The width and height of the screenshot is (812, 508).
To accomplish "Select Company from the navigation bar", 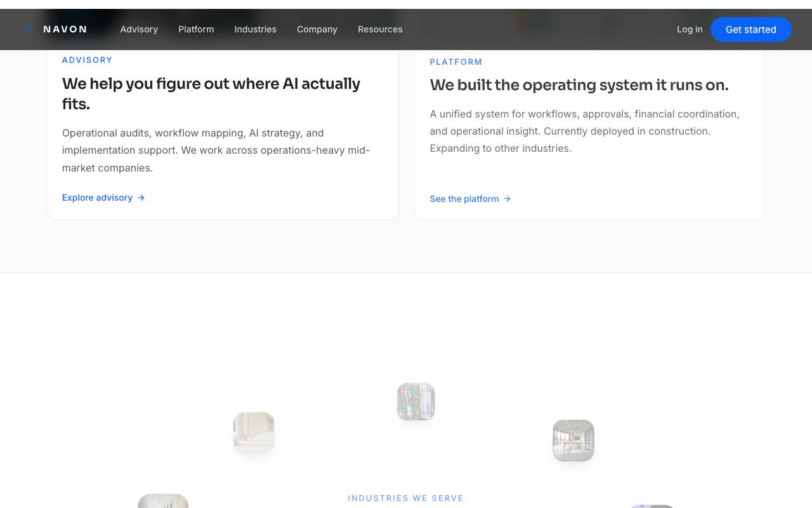I will click(317, 29).
